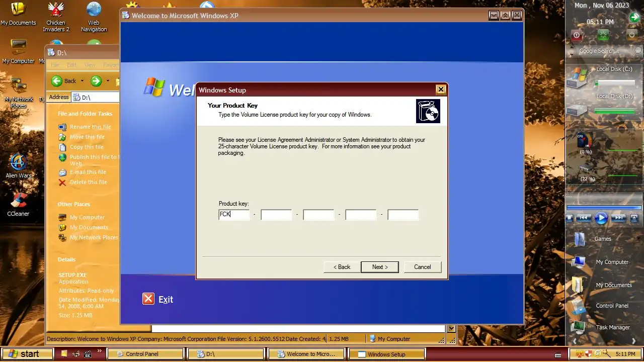The height and width of the screenshot is (362, 644).
Task: Switch to Control Panel taskbar button
Action: tap(145, 354)
